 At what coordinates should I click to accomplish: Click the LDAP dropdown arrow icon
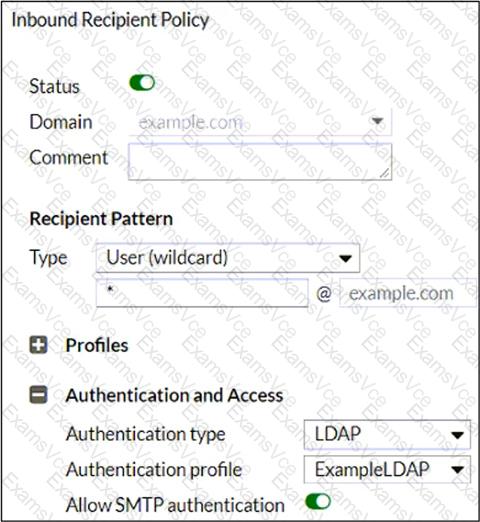pos(457,435)
